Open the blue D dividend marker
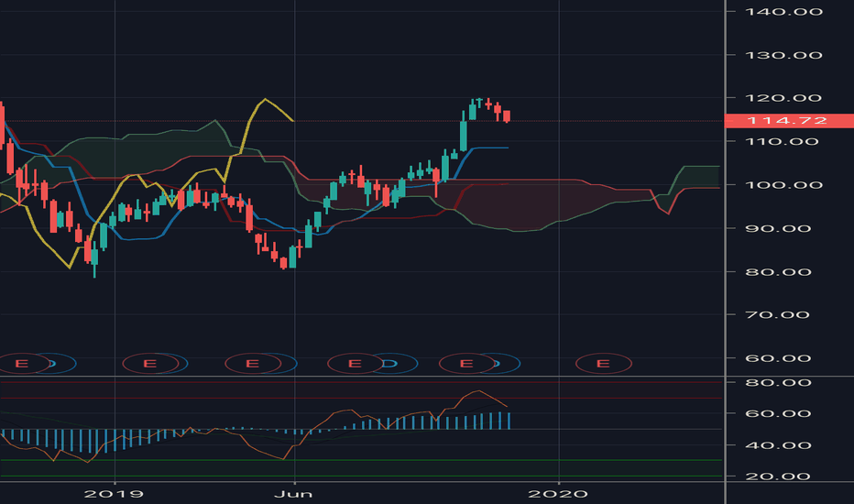Screen dimensions: 854x504 pyautogui.click(x=390, y=364)
